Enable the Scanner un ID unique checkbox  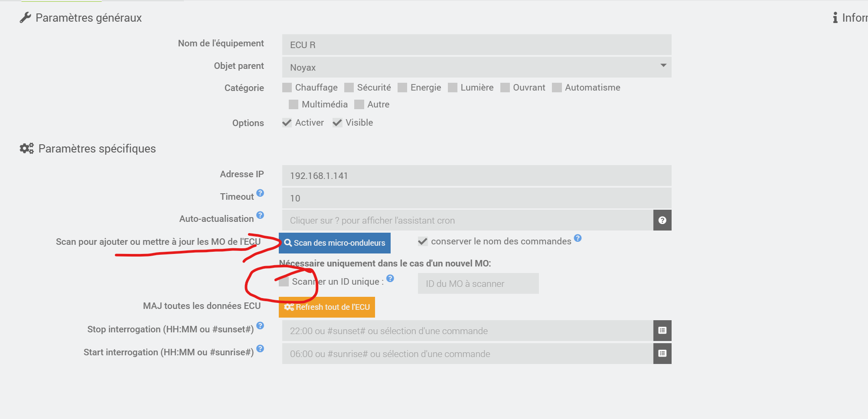284,282
